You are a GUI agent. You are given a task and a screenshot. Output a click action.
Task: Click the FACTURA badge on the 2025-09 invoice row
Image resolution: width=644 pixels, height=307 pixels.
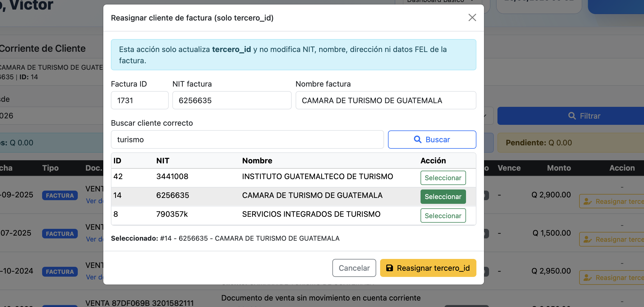point(60,195)
